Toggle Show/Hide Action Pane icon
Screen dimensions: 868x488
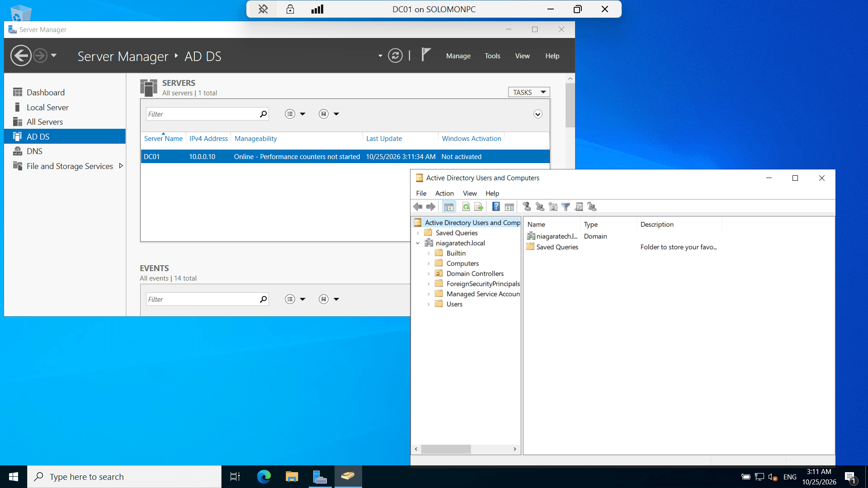(509, 207)
